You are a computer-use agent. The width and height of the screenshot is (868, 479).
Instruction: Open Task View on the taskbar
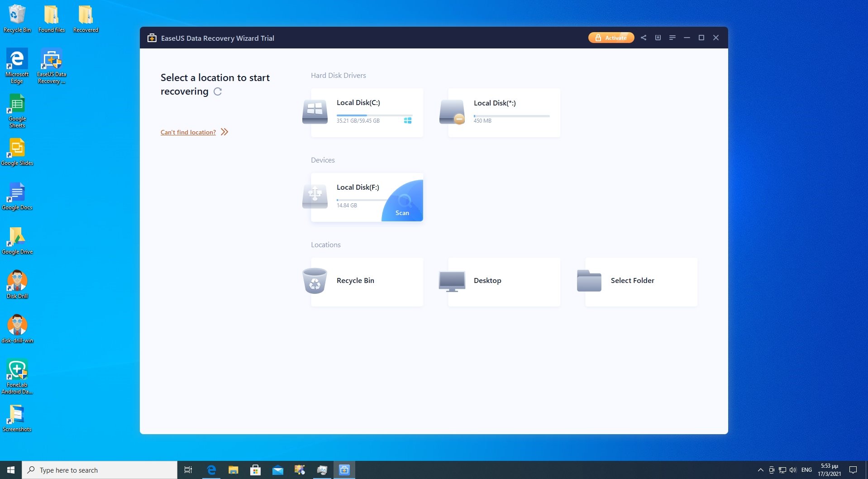click(x=188, y=470)
